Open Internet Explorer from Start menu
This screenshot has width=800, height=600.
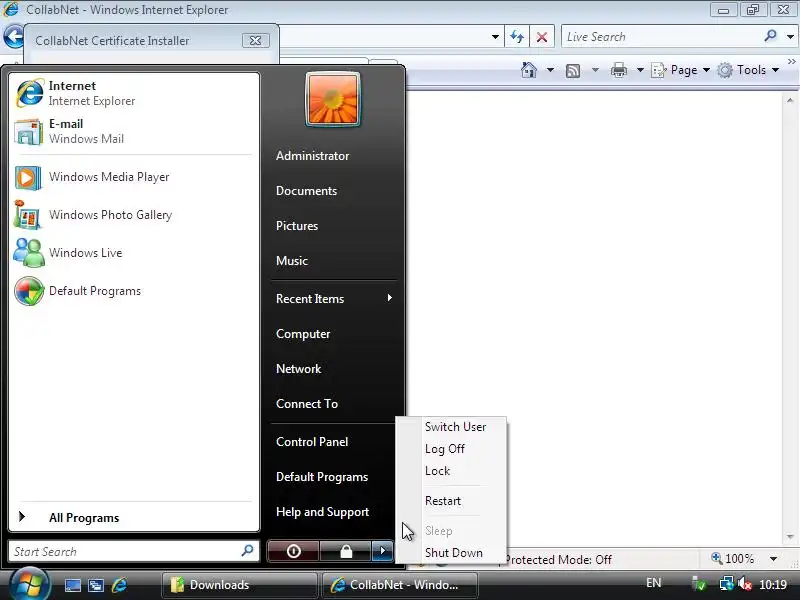[134, 93]
